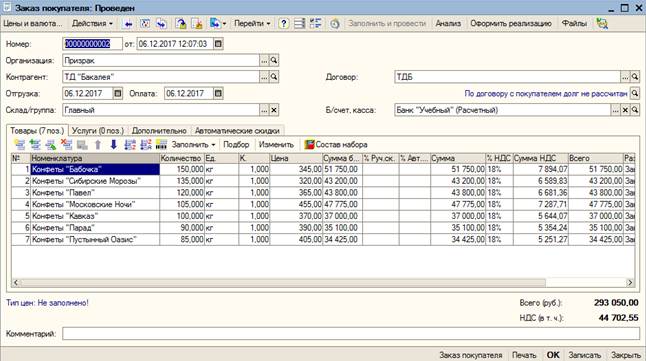This screenshot has height=361, width=646.
Task: Delete the current row with red X icon
Action: click(x=66, y=145)
